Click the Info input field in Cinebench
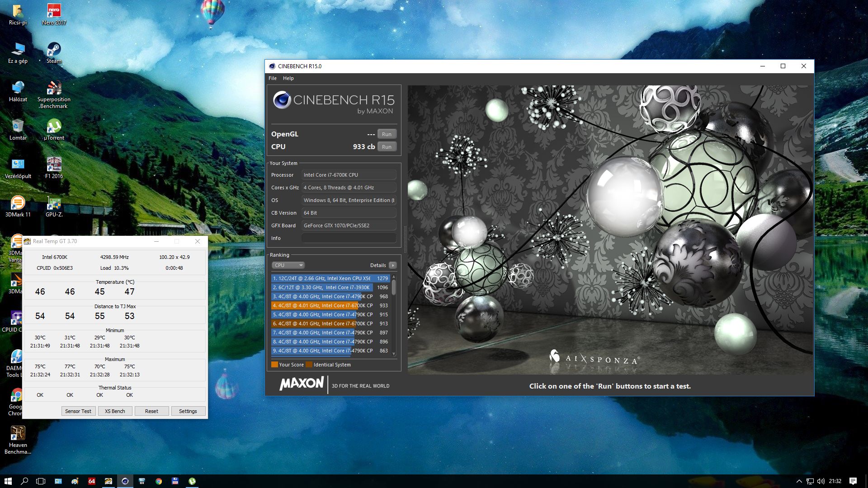The image size is (868, 488). pyautogui.click(x=349, y=238)
